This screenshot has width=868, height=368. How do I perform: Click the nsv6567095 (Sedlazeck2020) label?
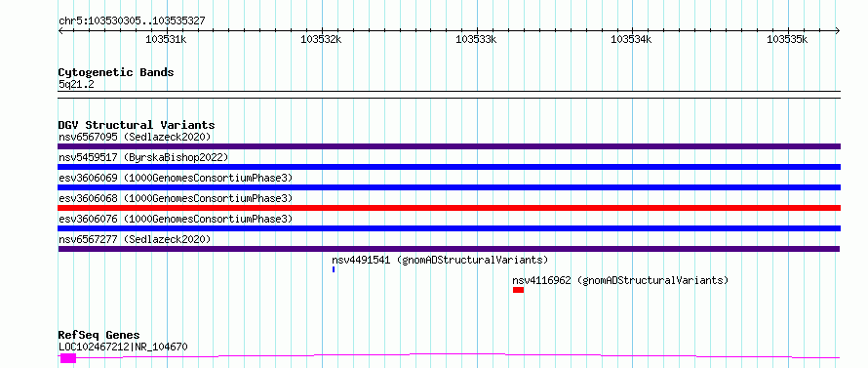pos(135,137)
